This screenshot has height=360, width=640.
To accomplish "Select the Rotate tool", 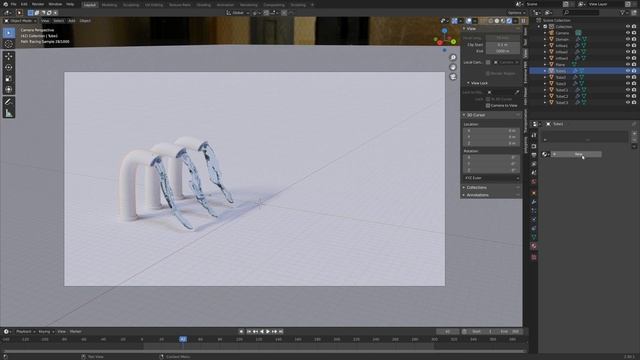I will click(x=9, y=67).
